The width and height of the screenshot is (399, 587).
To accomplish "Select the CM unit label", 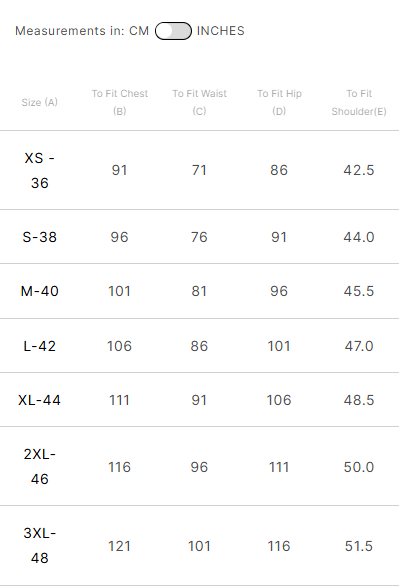I will [x=139, y=31].
